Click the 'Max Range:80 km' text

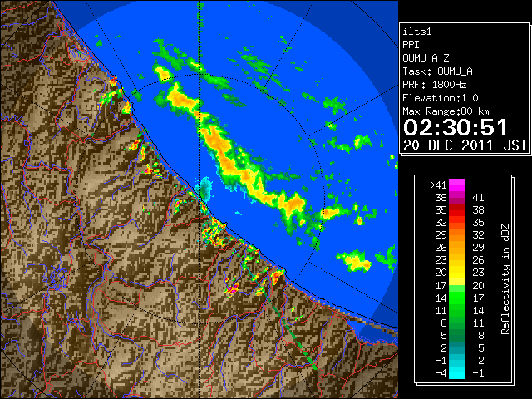pos(446,111)
